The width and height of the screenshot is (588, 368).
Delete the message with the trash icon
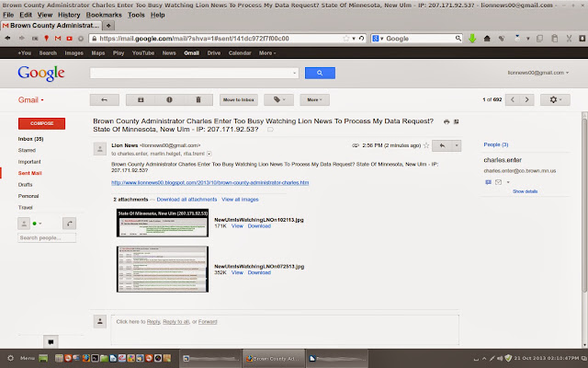pyautogui.click(x=198, y=100)
